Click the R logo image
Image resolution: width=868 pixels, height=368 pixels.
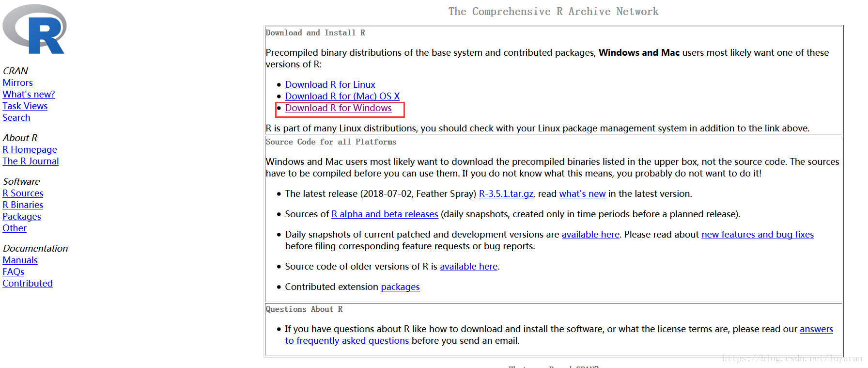[x=34, y=29]
